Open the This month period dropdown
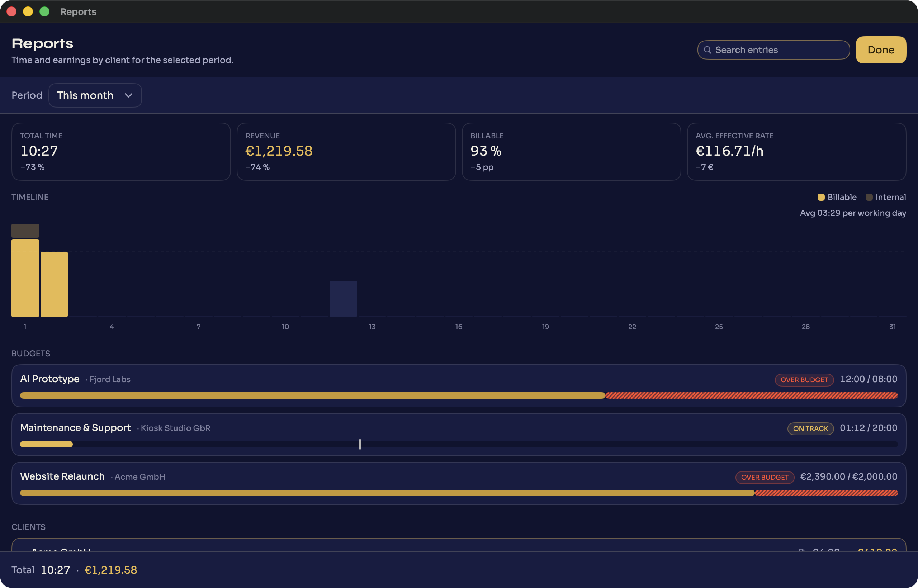The height and width of the screenshot is (588, 918). 95,95
